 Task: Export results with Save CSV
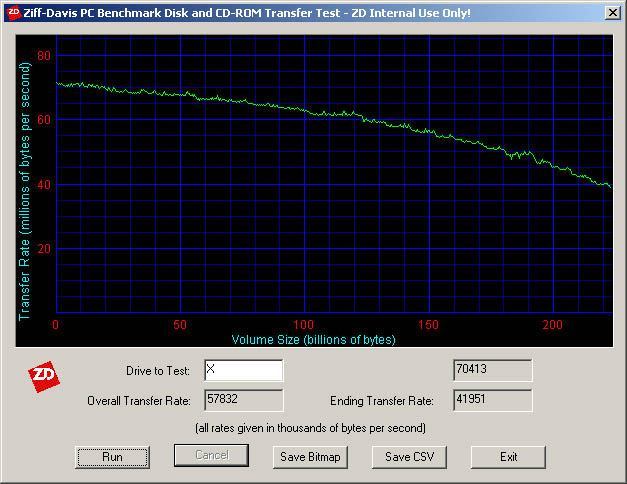[x=409, y=457]
